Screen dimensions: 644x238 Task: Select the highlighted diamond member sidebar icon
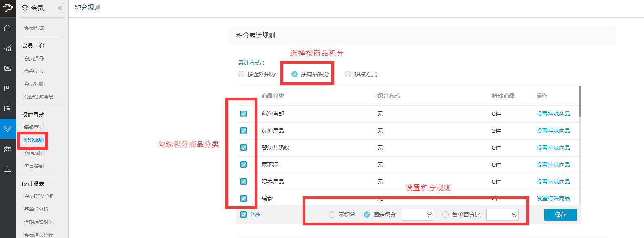pyautogui.click(x=8, y=129)
